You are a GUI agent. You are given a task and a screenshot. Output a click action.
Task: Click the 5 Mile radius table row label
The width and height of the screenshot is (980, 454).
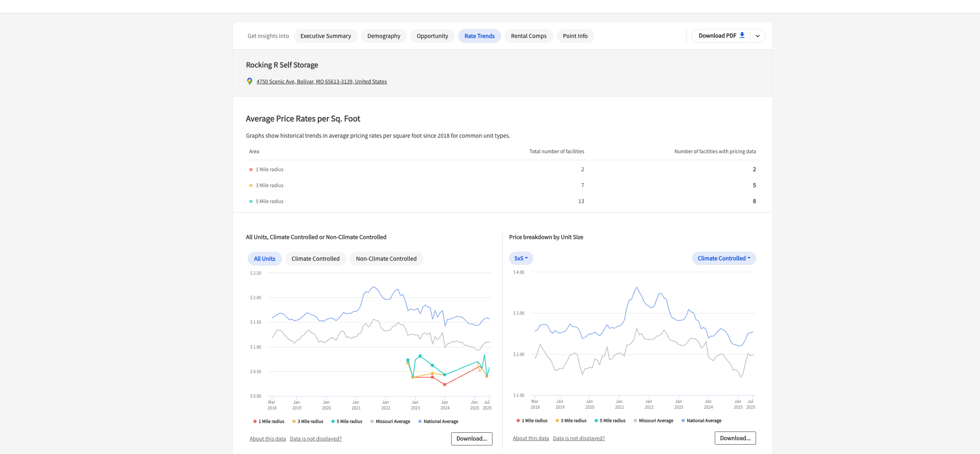269,201
